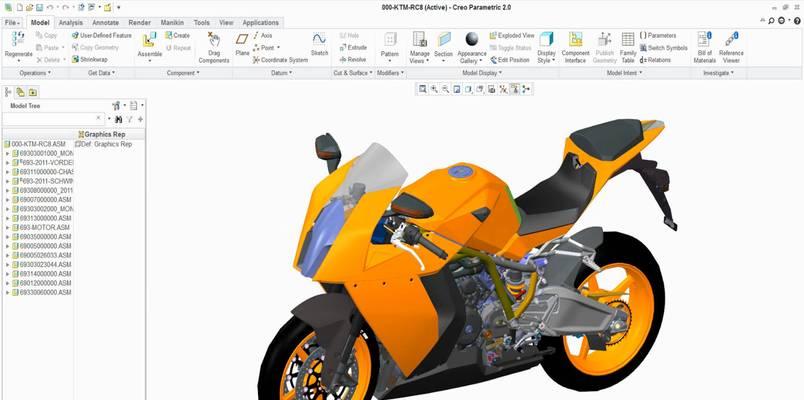The height and width of the screenshot is (400, 804).
Task: Expand the Model Intent group dropdown
Action: (x=625, y=73)
